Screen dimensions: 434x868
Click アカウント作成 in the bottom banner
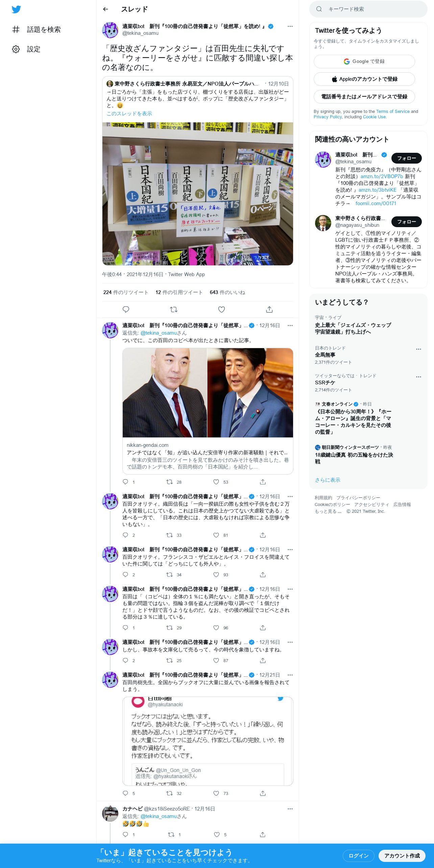pos(402,856)
